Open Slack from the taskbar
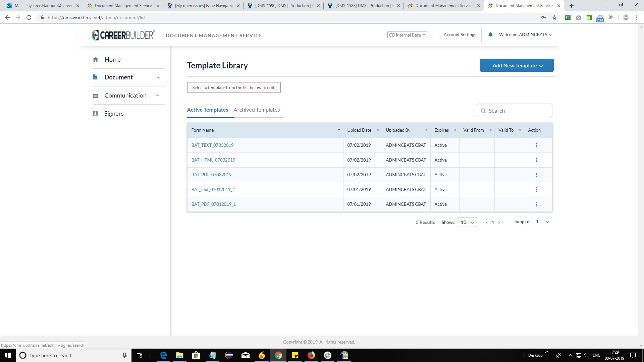This screenshot has width=644, height=362. 328,355
